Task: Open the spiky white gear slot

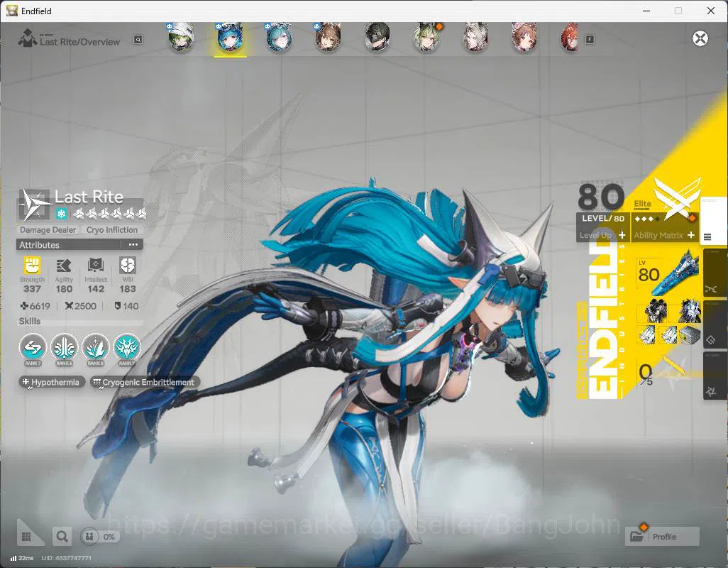Action: tap(689, 310)
